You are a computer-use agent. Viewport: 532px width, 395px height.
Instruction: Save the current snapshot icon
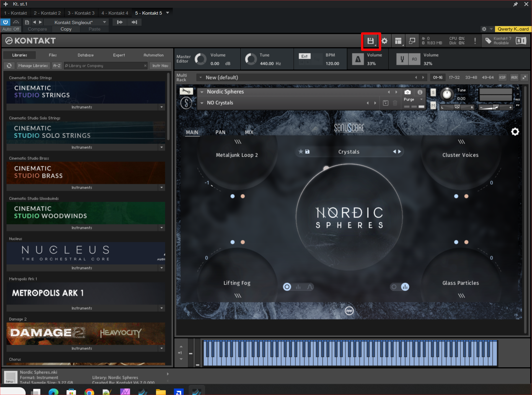(386, 103)
